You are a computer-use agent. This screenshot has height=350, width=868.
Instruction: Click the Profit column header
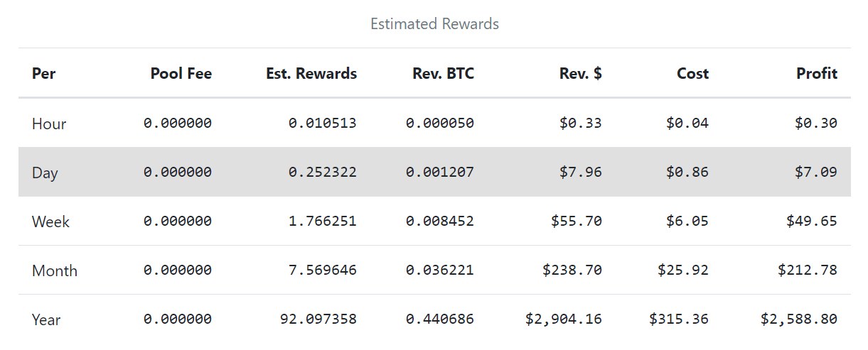tap(816, 73)
